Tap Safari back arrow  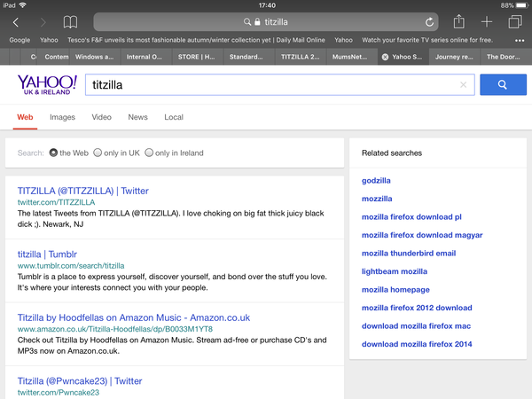(x=16, y=22)
